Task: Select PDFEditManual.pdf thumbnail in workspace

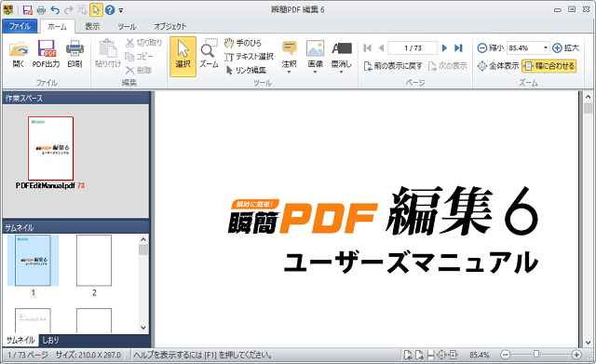Action: coord(50,148)
